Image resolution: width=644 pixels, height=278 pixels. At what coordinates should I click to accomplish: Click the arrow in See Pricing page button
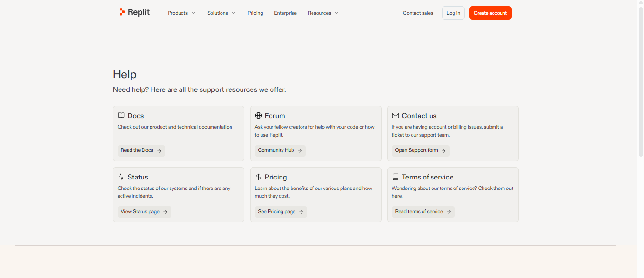coord(301,212)
